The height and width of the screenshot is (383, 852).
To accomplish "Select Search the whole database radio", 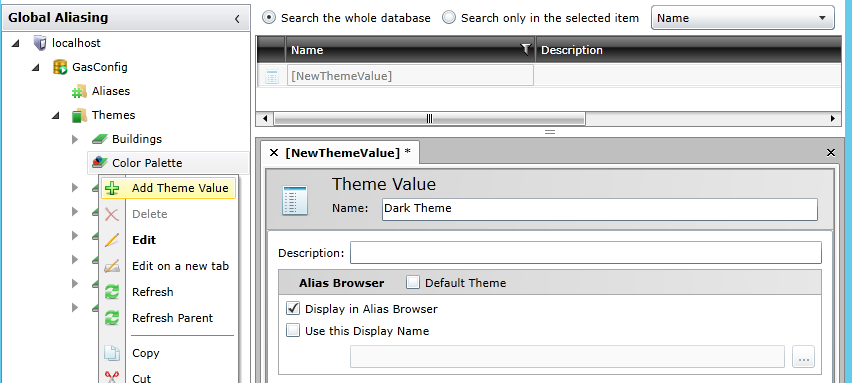I will tap(268, 17).
